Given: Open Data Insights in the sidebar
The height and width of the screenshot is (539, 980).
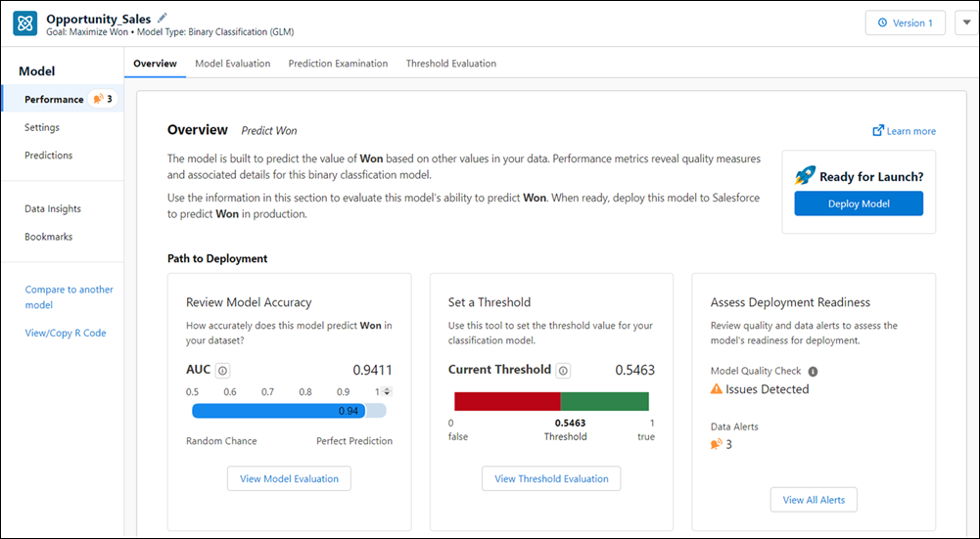Looking at the screenshot, I should [53, 208].
